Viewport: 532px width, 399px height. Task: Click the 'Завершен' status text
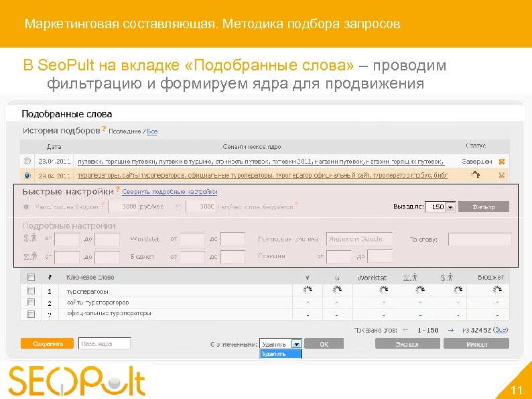477,162
